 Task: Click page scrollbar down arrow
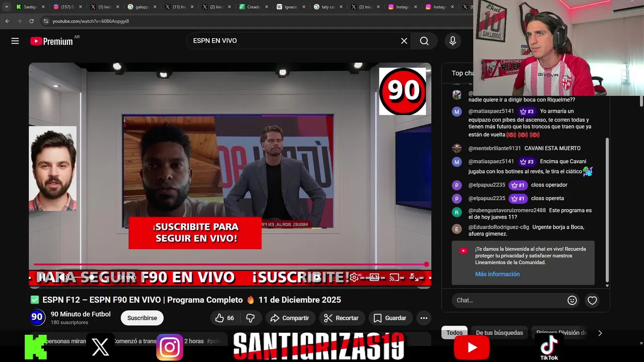click(x=640, y=343)
